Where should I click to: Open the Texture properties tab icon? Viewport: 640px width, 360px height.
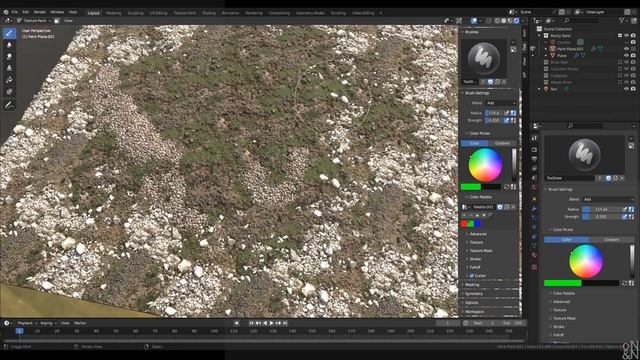pyautogui.click(x=534, y=267)
